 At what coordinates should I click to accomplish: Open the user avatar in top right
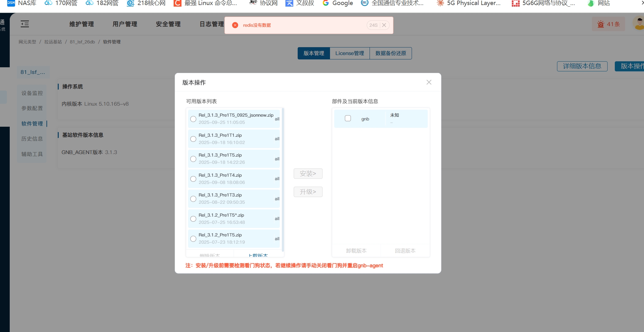tap(639, 24)
